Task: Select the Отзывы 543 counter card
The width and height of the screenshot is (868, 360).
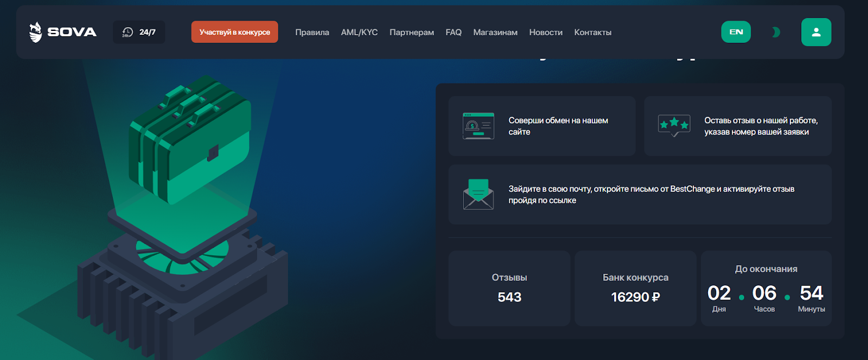Action: pos(509,288)
